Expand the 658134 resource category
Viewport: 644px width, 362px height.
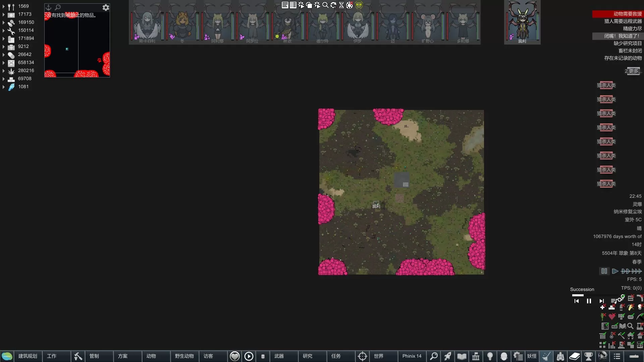tap(3, 62)
